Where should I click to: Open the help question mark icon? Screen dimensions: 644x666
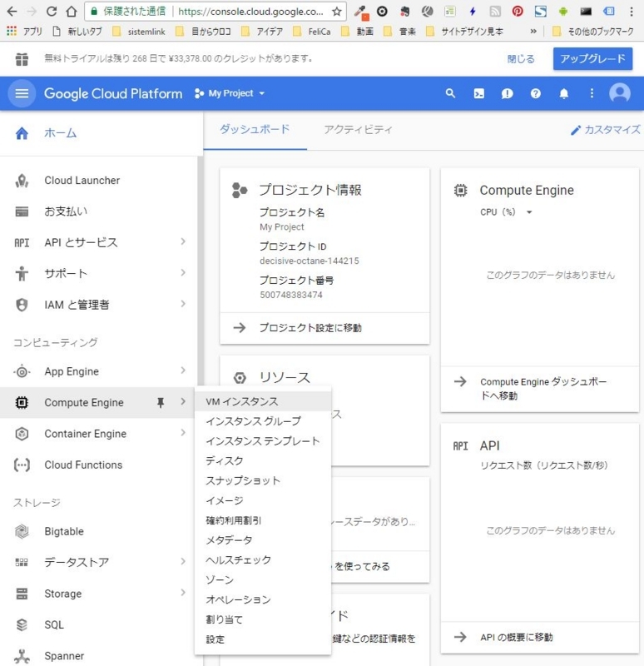coord(536,93)
